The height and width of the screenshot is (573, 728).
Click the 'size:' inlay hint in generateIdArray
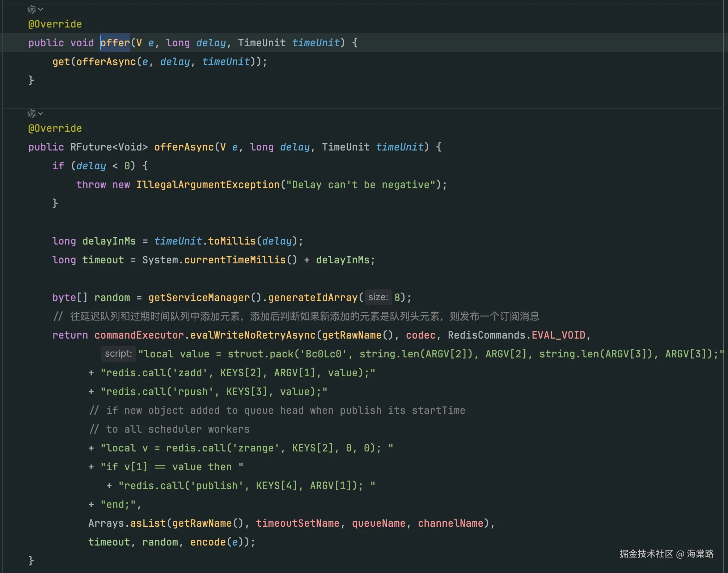click(378, 297)
